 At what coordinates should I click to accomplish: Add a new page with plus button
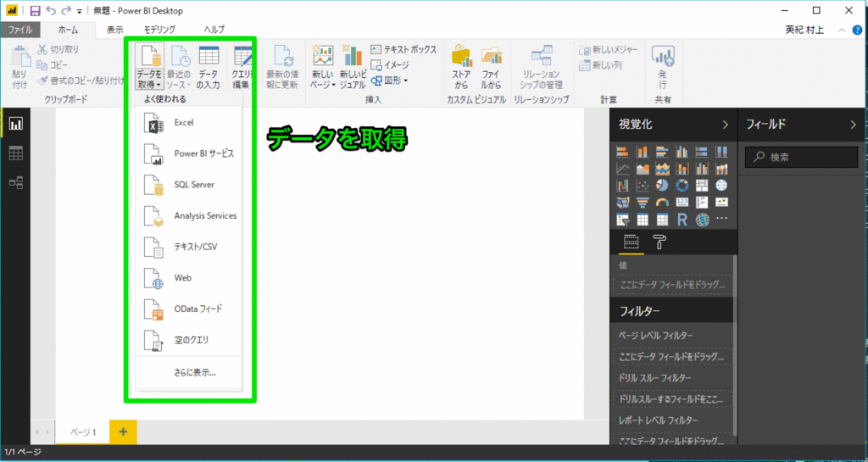[x=124, y=431]
